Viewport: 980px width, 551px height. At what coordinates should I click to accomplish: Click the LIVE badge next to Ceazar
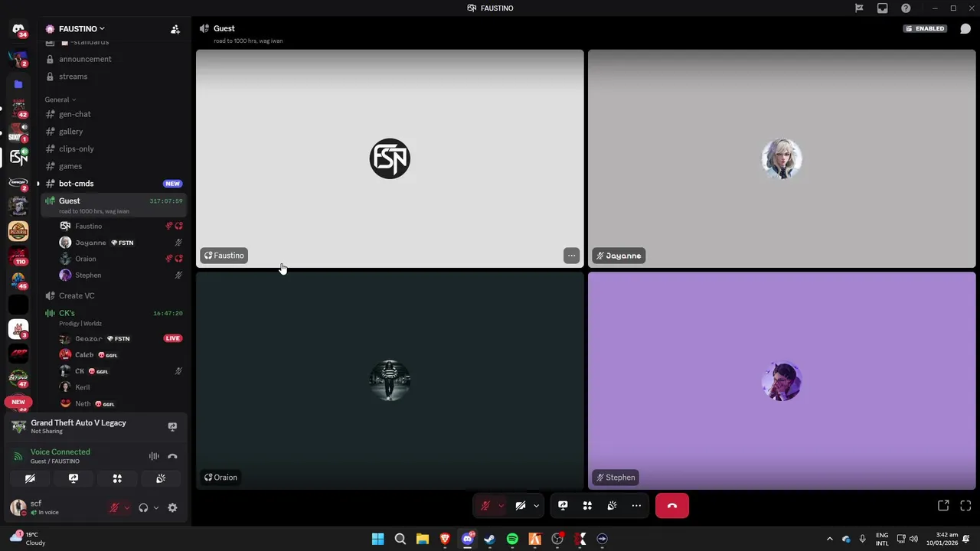pos(172,338)
